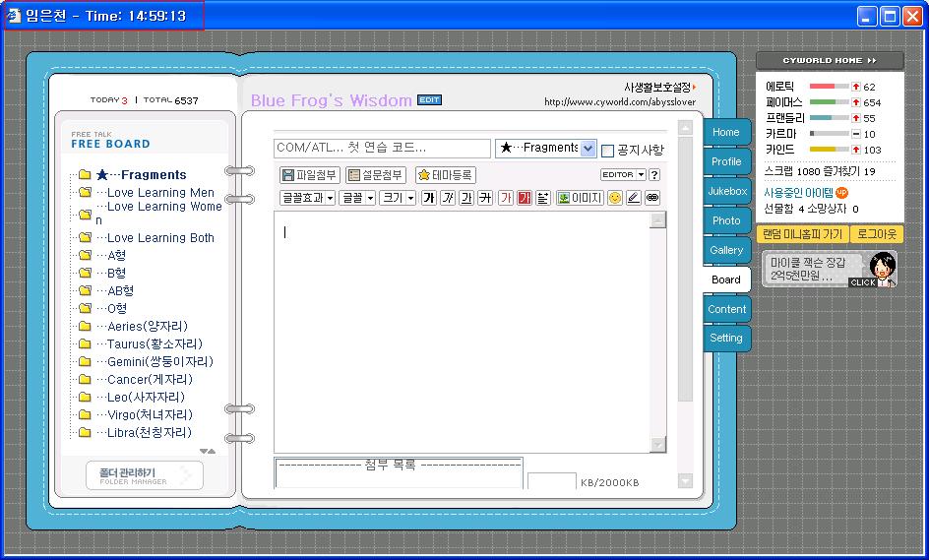The height and width of the screenshot is (560, 929).
Task: Open the 글꼴효과 font effect dropdown
Action: pyautogui.click(x=307, y=198)
